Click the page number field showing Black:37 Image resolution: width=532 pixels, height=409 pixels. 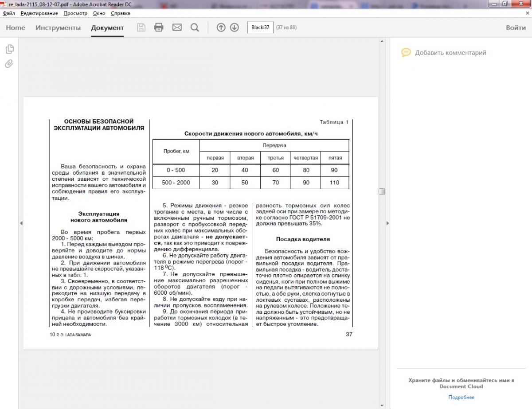click(x=260, y=27)
